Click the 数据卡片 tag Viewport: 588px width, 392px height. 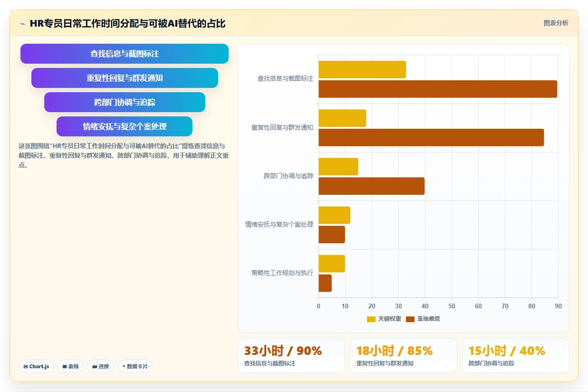pyautogui.click(x=135, y=366)
